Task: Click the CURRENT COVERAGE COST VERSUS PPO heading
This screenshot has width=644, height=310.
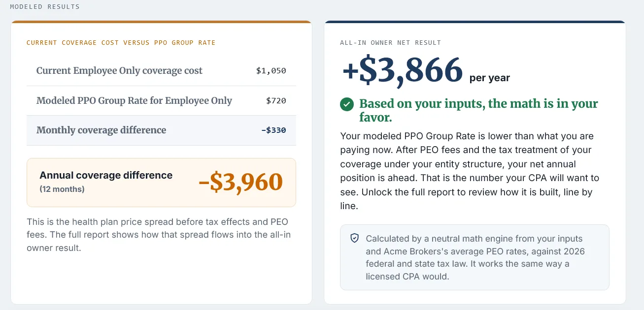Action: tap(121, 43)
